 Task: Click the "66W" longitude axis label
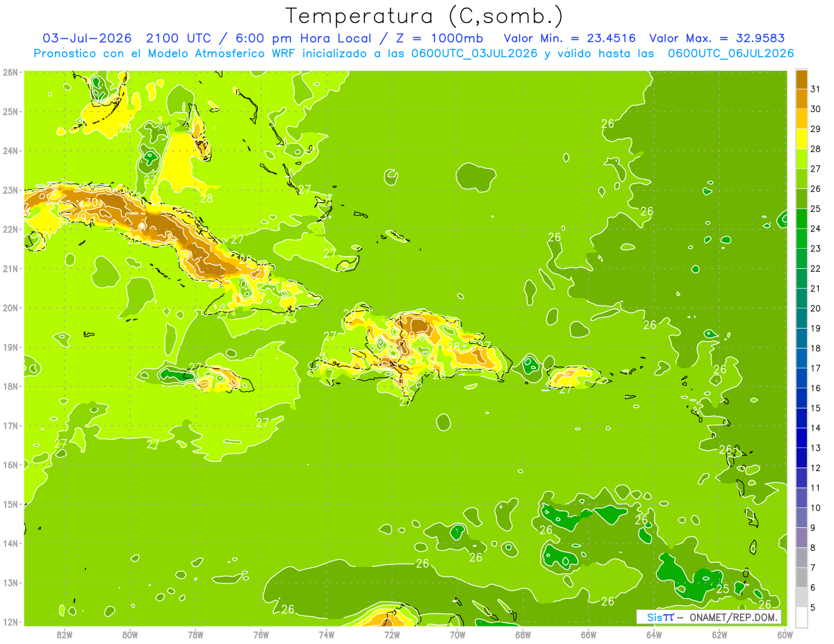pos(588,635)
